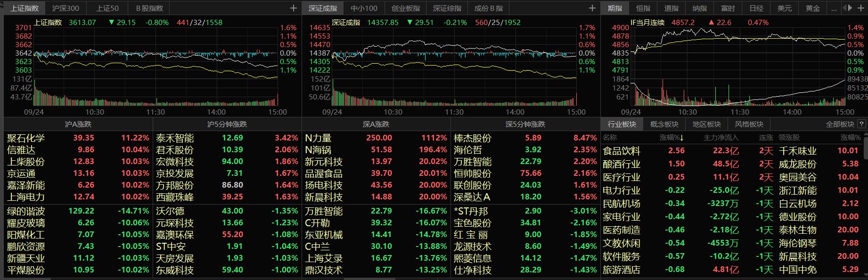Sort sectors by 连涨 header
The image size is (868, 280).
[x=766, y=138]
